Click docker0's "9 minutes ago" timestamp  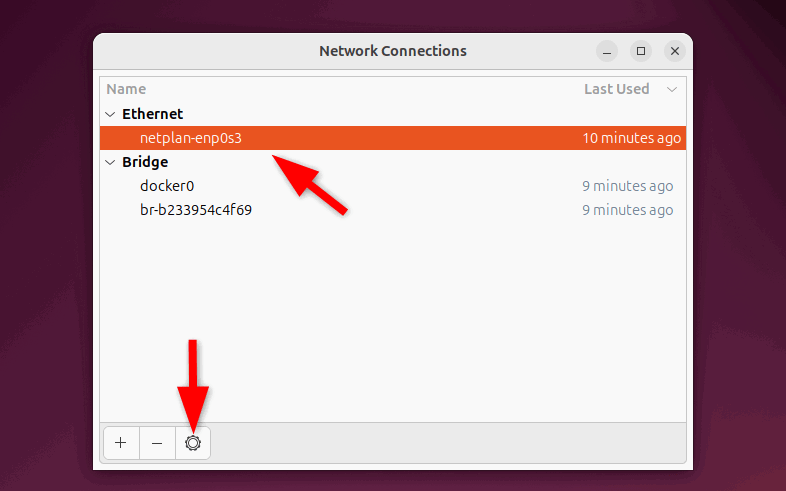pyautogui.click(x=627, y=186)
